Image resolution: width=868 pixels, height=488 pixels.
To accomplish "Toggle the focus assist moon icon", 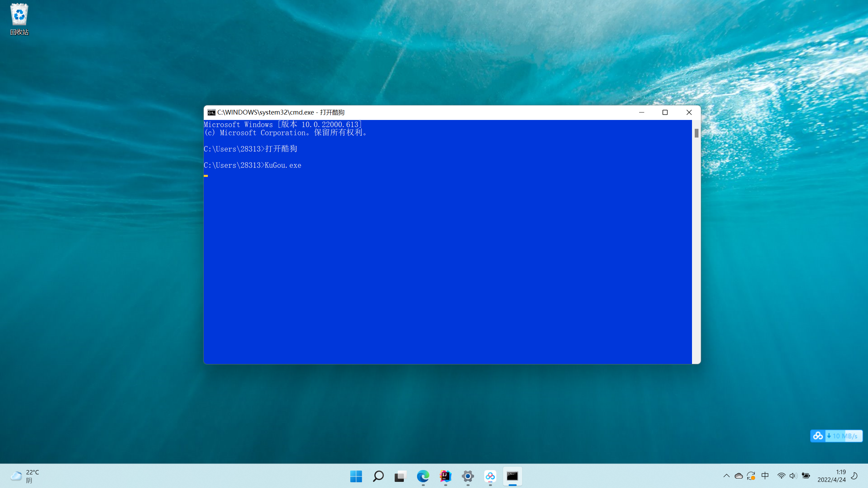I will pyautogui.click(x=854, y=476).
